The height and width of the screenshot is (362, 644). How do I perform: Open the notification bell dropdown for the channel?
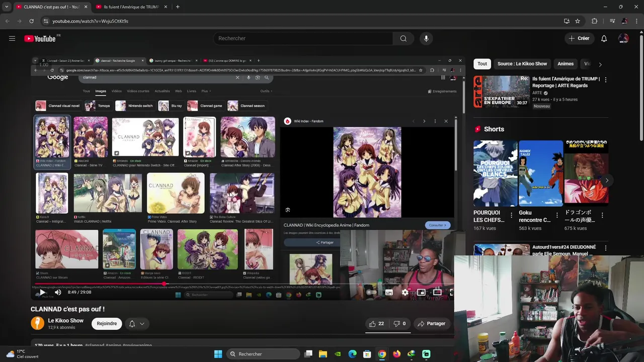136,324
